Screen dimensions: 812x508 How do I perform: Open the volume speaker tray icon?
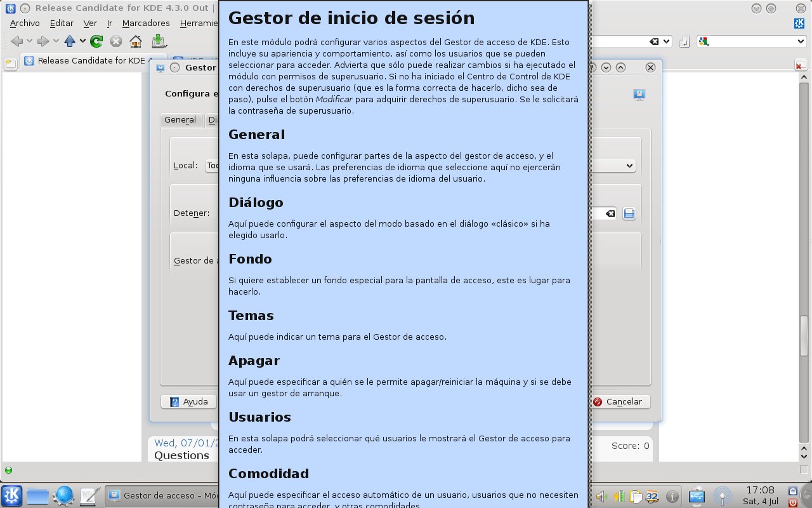[x=601, y=496]
